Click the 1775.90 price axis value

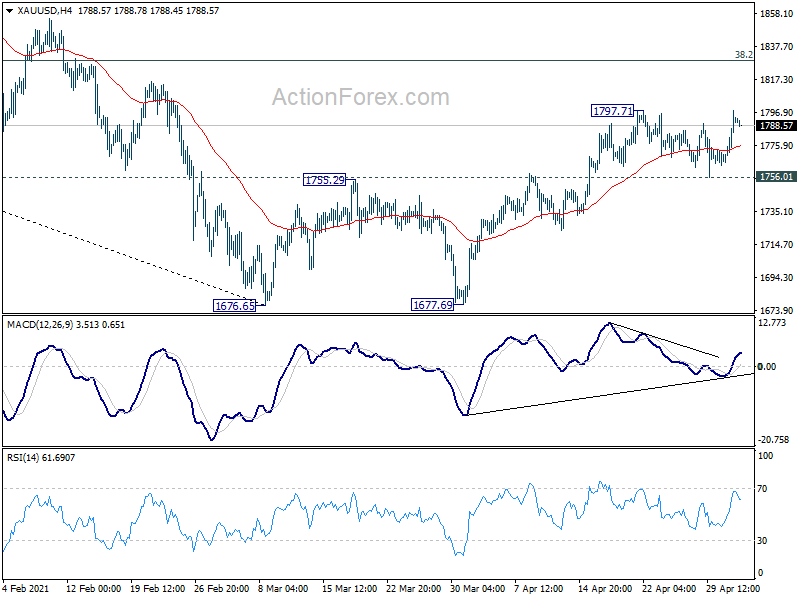[776, 146]
